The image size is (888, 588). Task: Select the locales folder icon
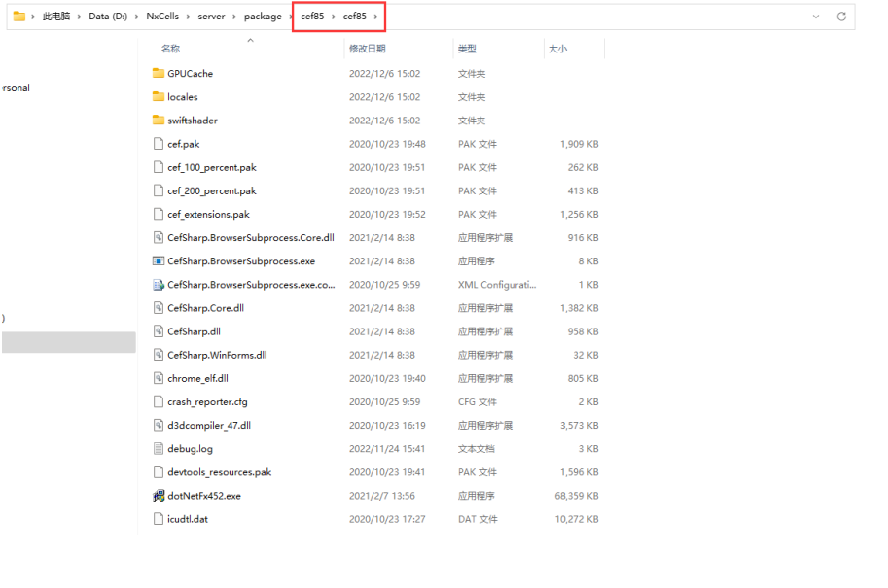(159, 97)
